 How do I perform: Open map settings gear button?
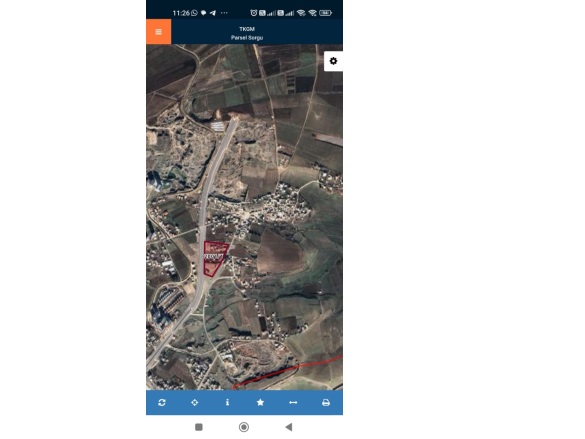(333, 61)
